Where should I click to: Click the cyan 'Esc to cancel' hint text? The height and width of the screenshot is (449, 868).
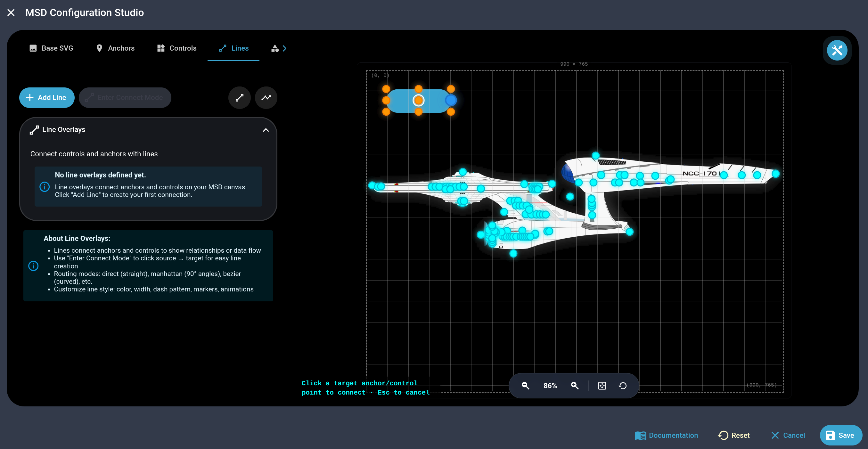point(404,392)
